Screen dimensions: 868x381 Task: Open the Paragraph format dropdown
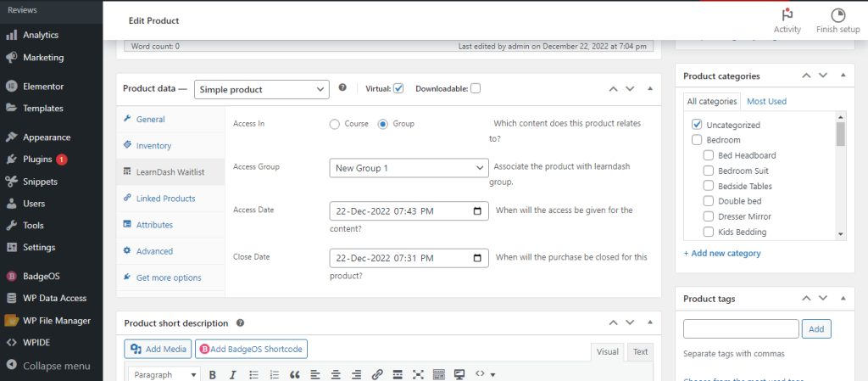click(164, 375)
